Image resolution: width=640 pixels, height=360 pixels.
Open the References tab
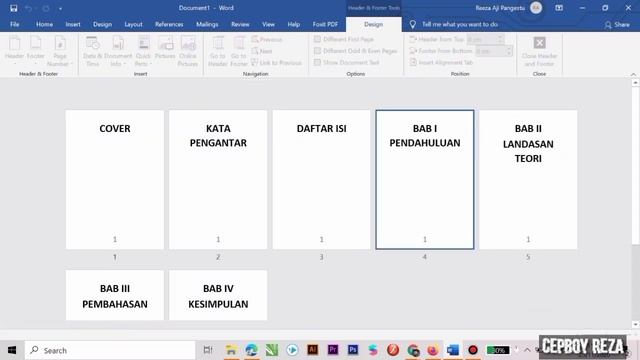(169, 24)
